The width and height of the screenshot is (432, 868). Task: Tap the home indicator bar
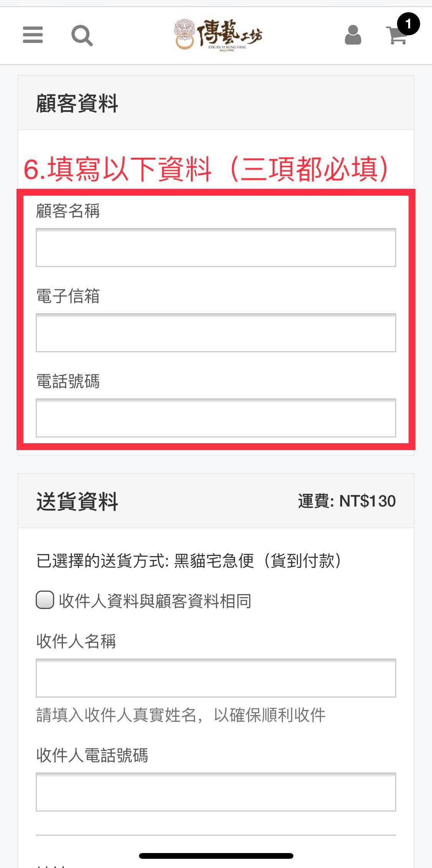(216, 856)
